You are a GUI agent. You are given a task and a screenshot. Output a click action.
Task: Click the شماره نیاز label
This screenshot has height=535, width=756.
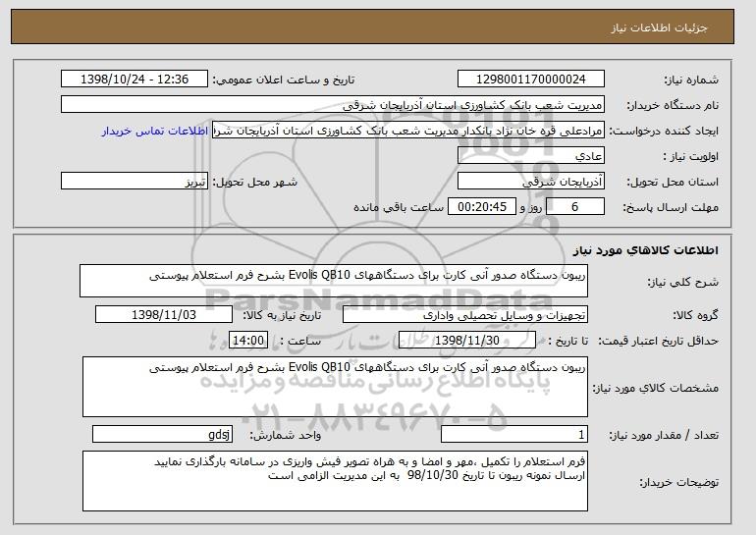[x=691, y=80]
